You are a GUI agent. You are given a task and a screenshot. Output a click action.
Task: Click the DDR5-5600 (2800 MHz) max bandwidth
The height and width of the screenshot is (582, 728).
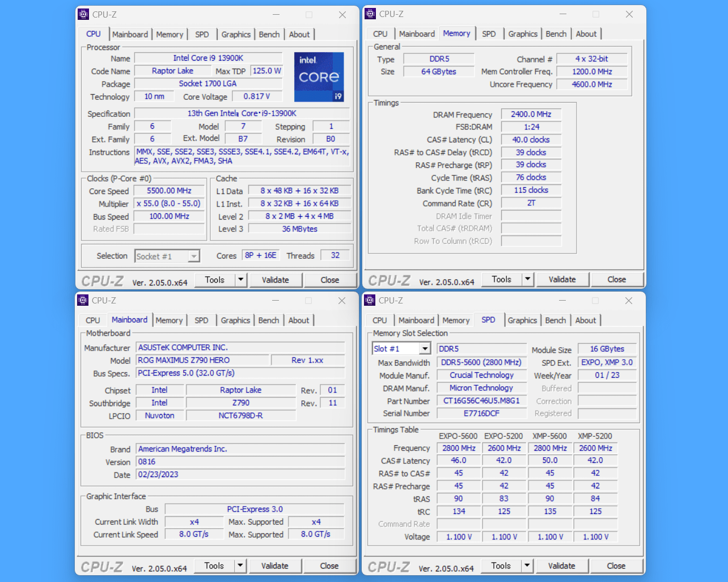(481, 362)
